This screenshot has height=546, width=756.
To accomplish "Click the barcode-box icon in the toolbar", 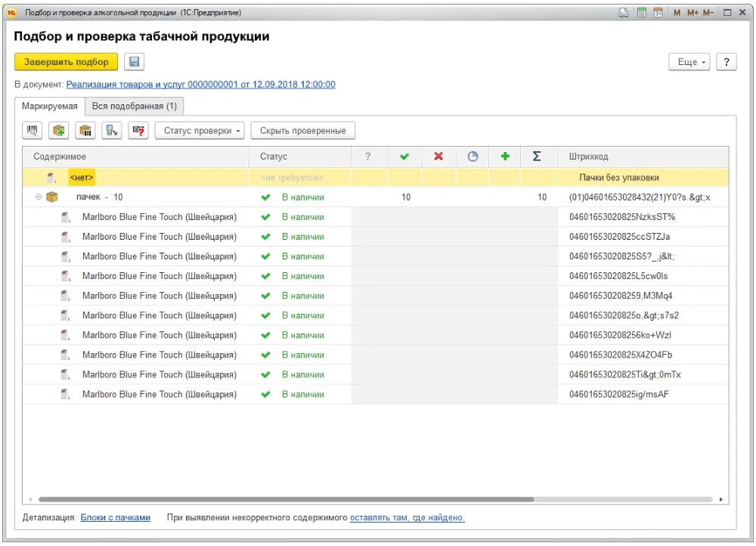I will [85, 130].
